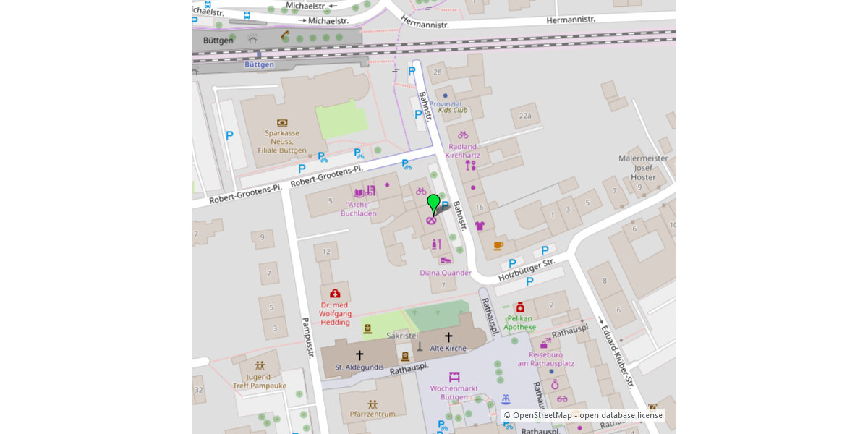Click the "Arche" Buchladen bookshop icon
The width and height of the screenshot is (868, 434).
pyautogui.click(x=359, y=192)
